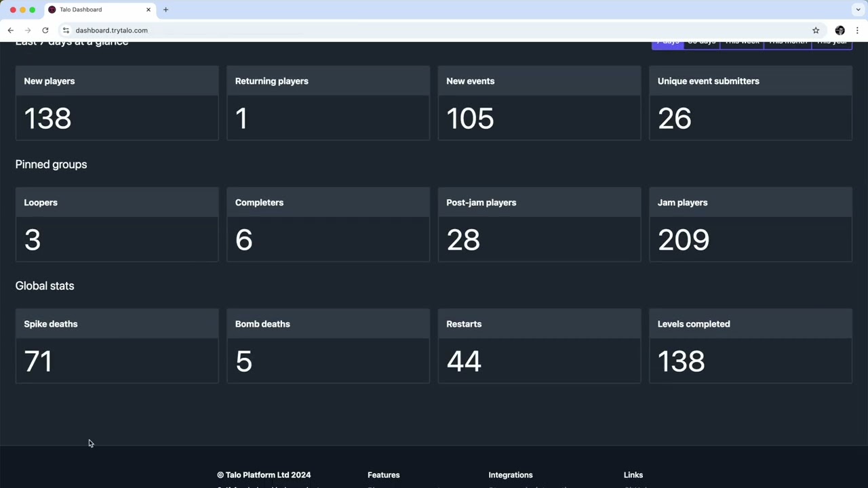Select the Completers pinned group heading
The height and width of the screenshot is (488, 868).
tap(259, 203)
